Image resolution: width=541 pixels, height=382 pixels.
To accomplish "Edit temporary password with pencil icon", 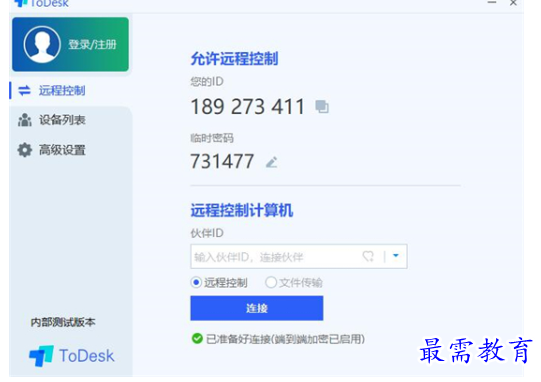I will (x=272, y=162).
